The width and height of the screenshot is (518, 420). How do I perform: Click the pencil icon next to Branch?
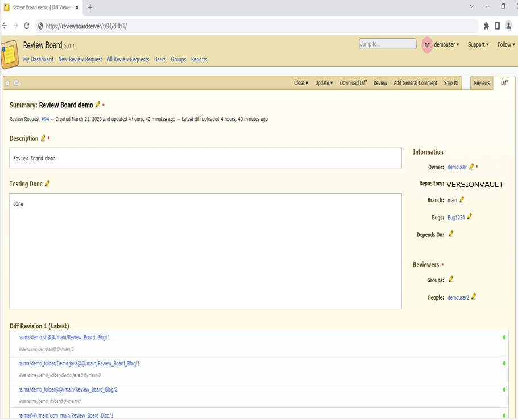462,199
